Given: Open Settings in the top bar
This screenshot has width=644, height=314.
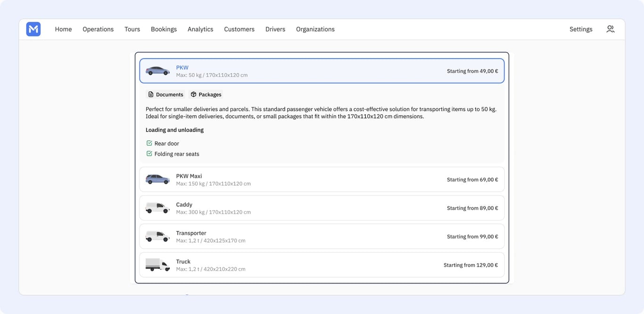Looking at the screenshot, I should point(581,29).
